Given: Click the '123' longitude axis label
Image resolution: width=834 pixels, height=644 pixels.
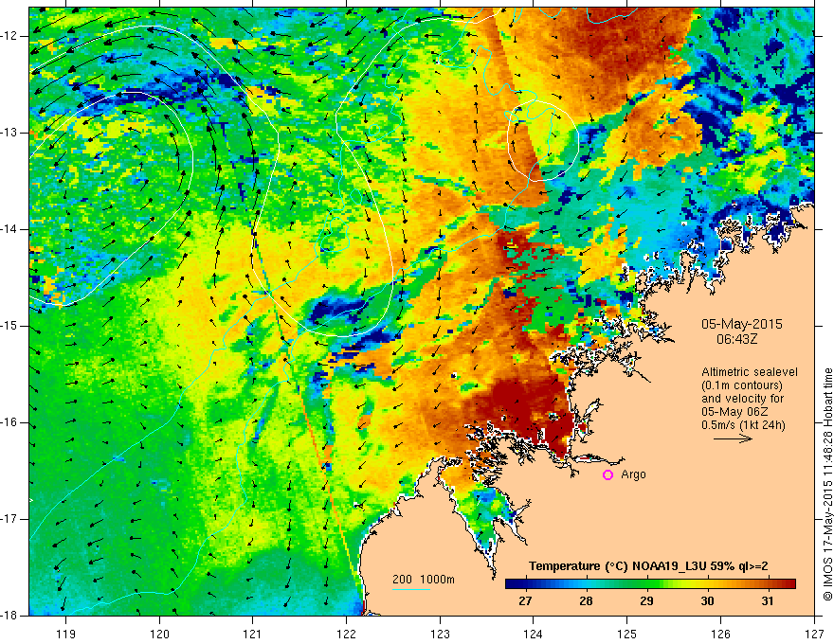Looking at the screenshot, I should 440,634.
